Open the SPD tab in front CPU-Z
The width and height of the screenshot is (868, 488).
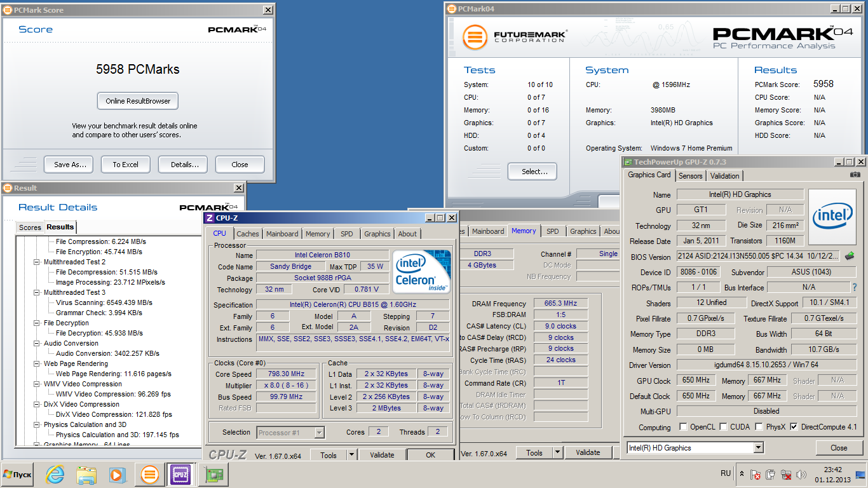click(x=346, y=234)
